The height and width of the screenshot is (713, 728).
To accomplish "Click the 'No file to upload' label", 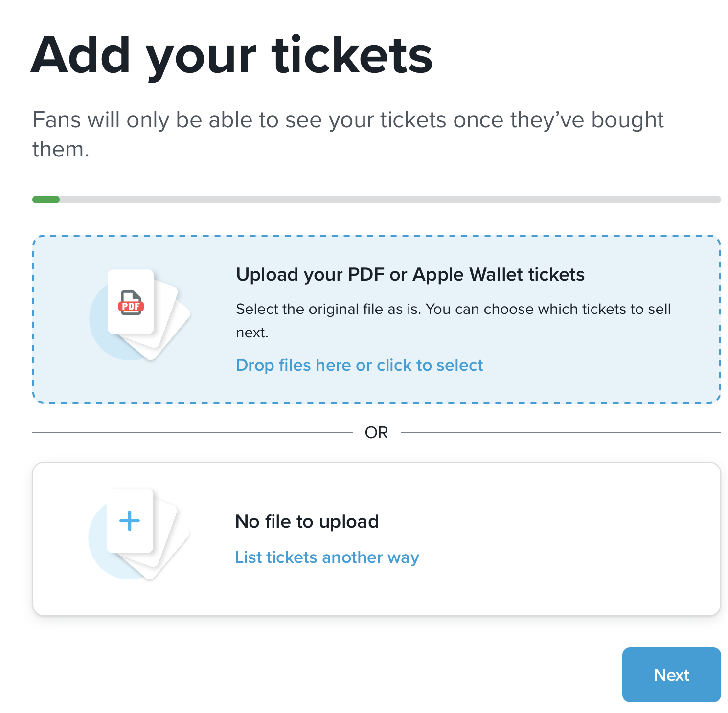I will point(307,521).
